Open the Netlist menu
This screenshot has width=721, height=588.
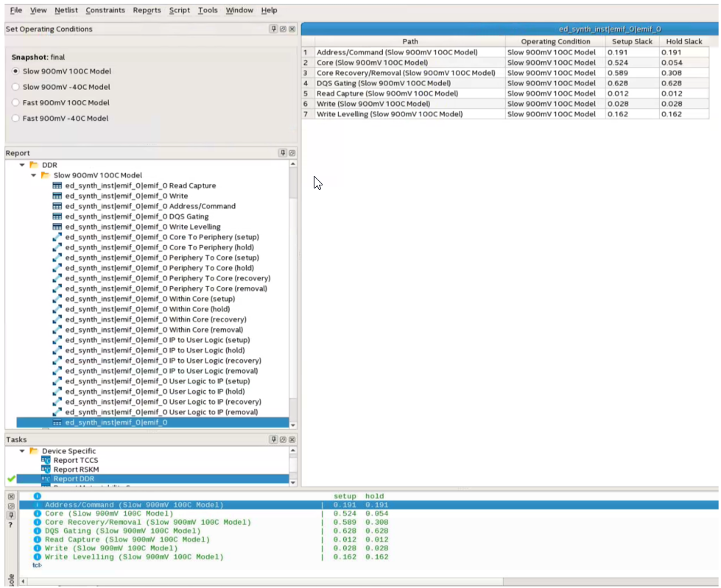point(66,10)
